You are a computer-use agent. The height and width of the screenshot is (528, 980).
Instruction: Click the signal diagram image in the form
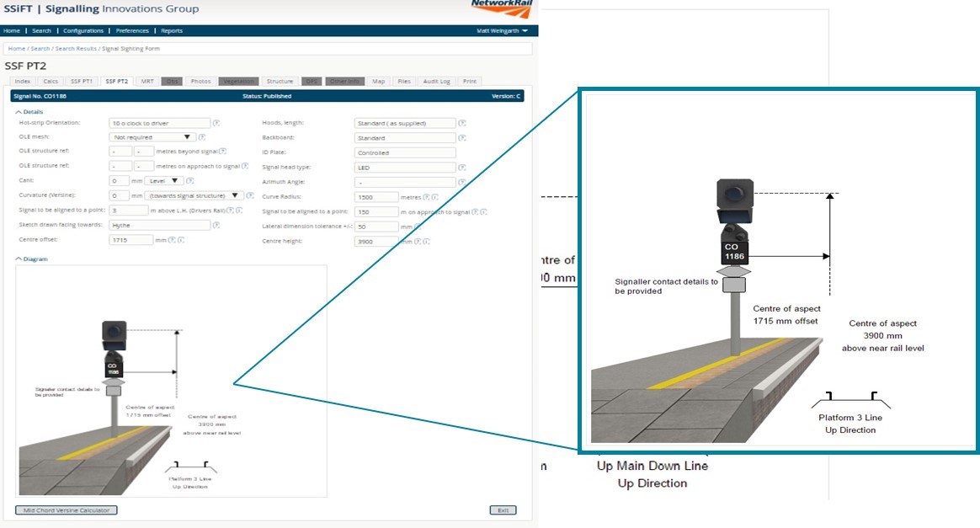point(171,381)
